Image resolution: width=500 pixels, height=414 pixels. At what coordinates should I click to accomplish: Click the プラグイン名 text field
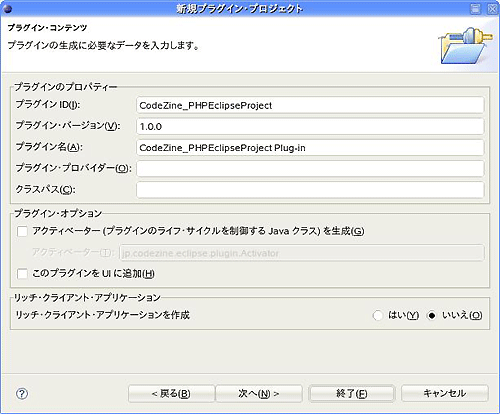pos(310,148)
